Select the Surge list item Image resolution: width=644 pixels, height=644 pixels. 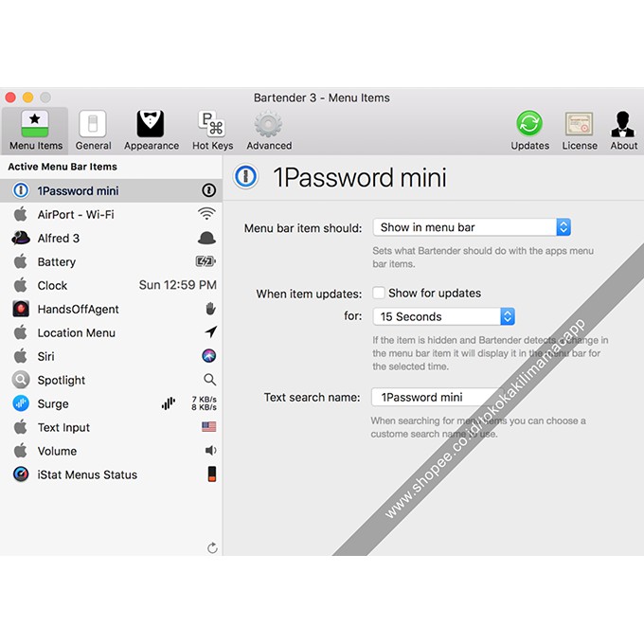(111, 403)
